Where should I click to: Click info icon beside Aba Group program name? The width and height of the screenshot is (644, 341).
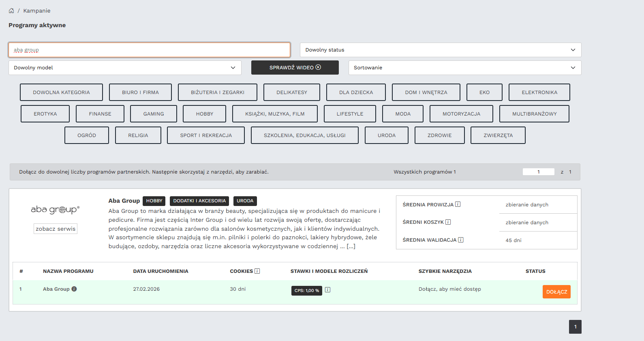[74, 289]
